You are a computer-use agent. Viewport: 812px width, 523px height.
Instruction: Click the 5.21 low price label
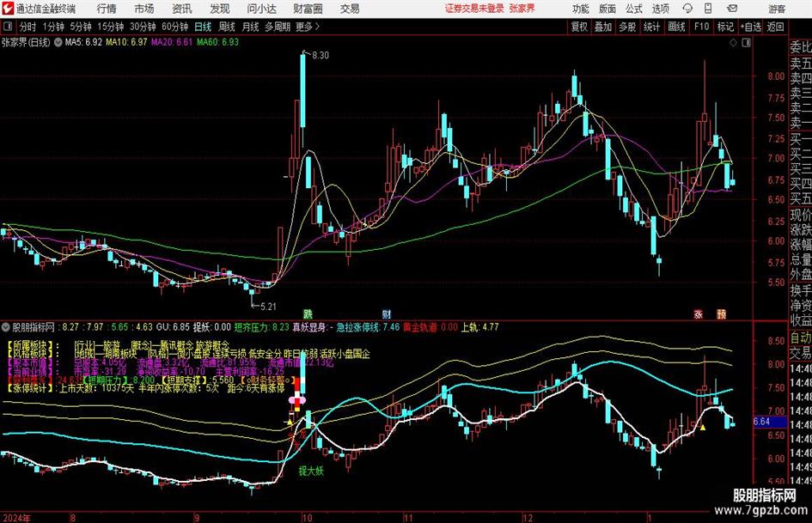[268, 307]
